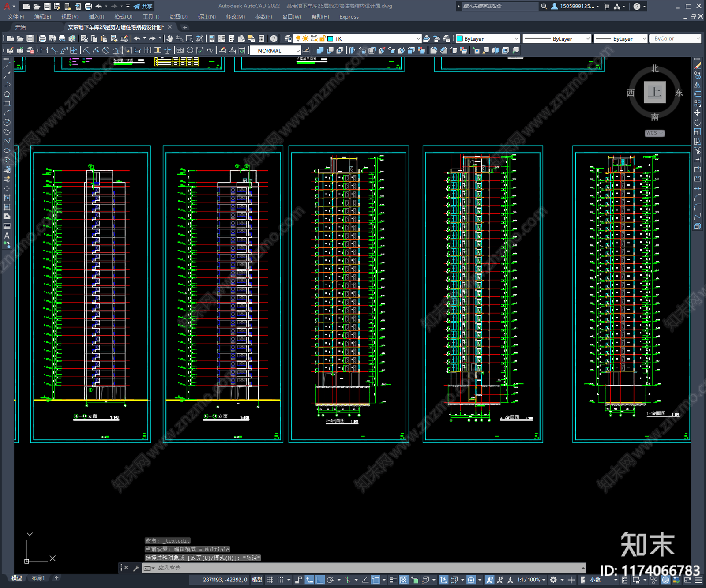Viewport: 706px width, 588px height.
Task: Toggle snap mode dots in status bar
Action: click(280, 580)
